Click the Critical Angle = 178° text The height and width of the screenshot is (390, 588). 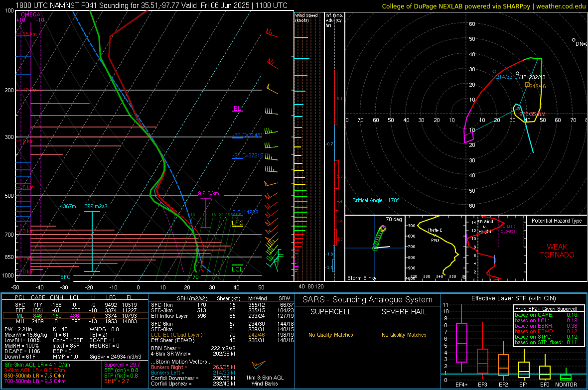pyautogui.click(x=376, y=200)
